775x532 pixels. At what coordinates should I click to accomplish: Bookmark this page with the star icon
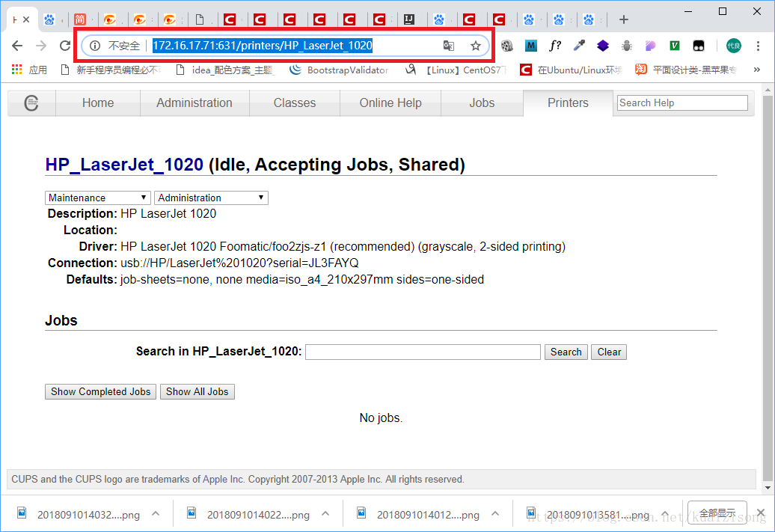pyautogui.click(x=476, y=46)
